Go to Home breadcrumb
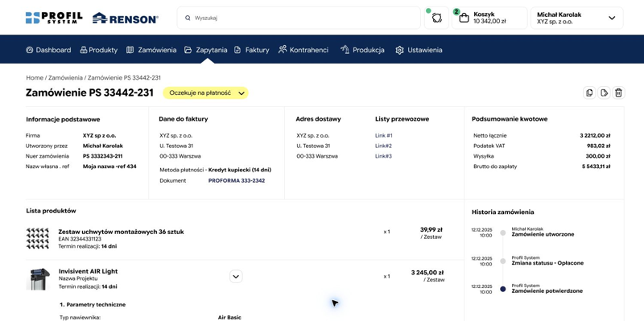The height and width of the screenshot is (321, 644). click(x=35, y=77)
